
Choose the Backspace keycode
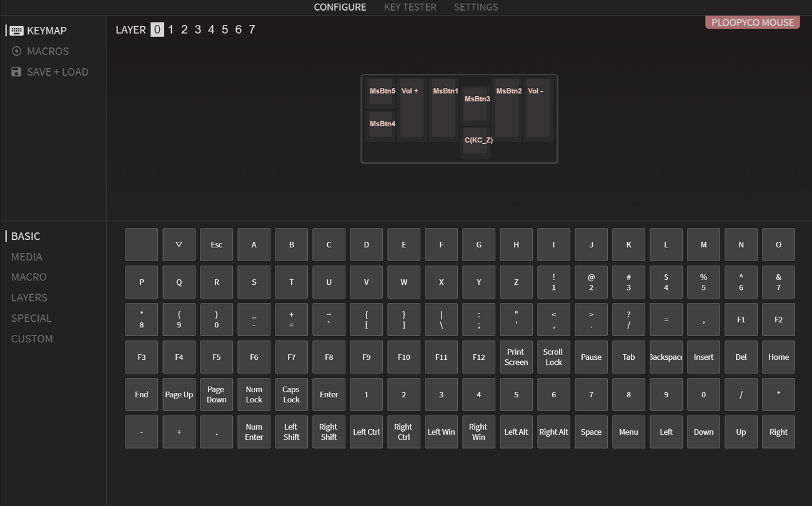point(666,357)
